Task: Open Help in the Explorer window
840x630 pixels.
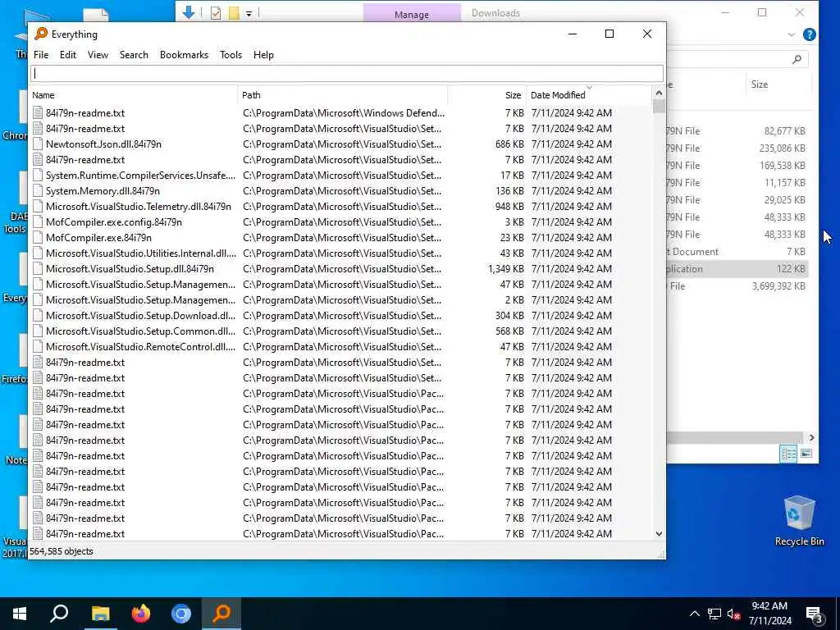Action: (x=810, y=34)
